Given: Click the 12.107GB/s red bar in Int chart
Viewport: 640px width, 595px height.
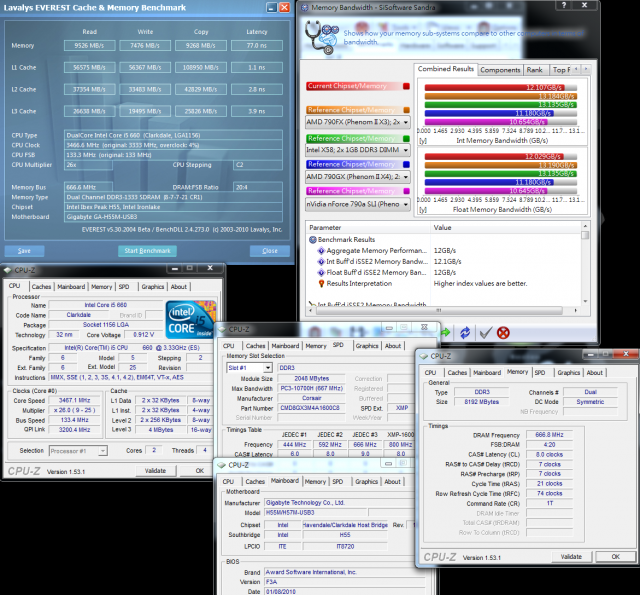Looking at the screenshot, I should [494, 87].
